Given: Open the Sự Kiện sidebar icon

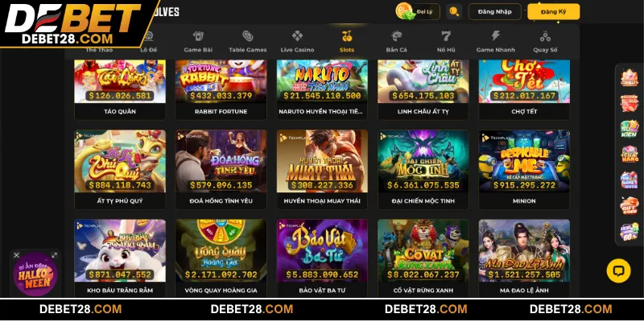Looking at the screenshot, I should [630, 129].
